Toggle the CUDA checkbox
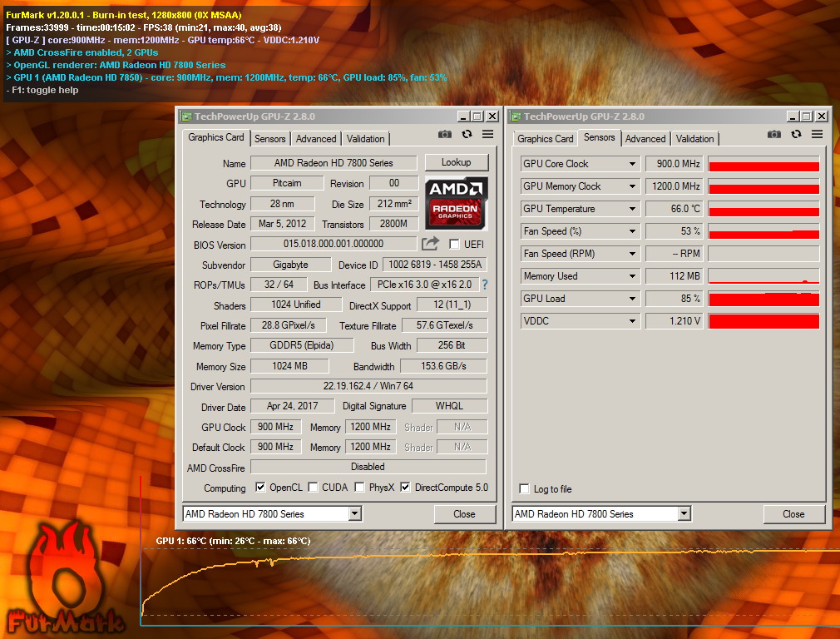This screenshot has height=639, width=840. click(313, 488)
